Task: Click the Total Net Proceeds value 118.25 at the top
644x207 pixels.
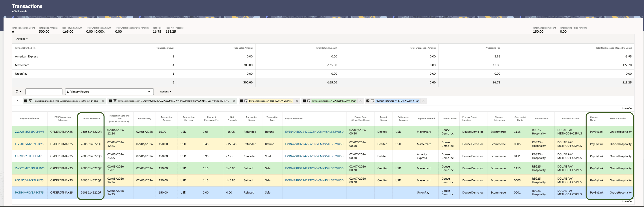Action: click(x=171, y=31)
